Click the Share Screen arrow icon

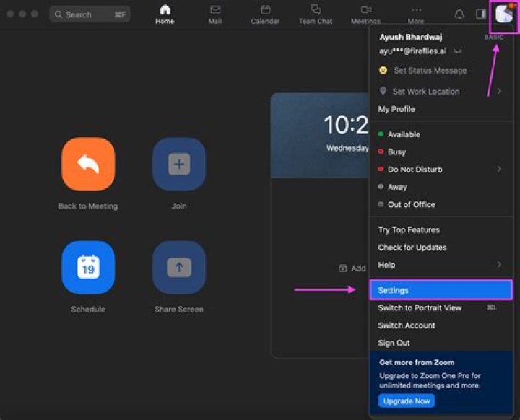click(179, 267)
